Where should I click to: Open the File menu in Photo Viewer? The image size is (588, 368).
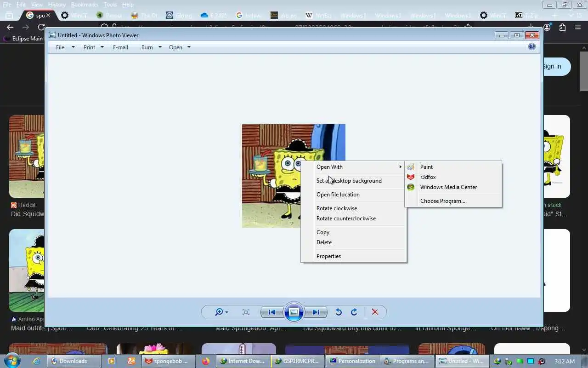coord(65,47)
